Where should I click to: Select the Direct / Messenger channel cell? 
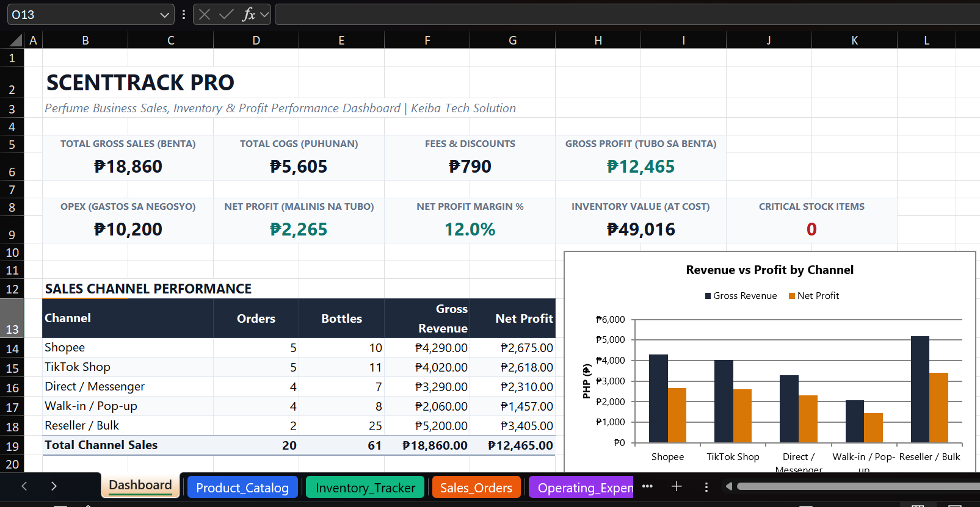(x=128, y=387)
